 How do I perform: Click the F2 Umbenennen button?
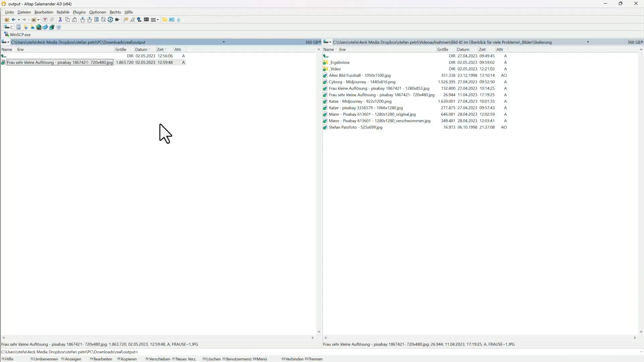pyautogui.click(x=44, y=359)
